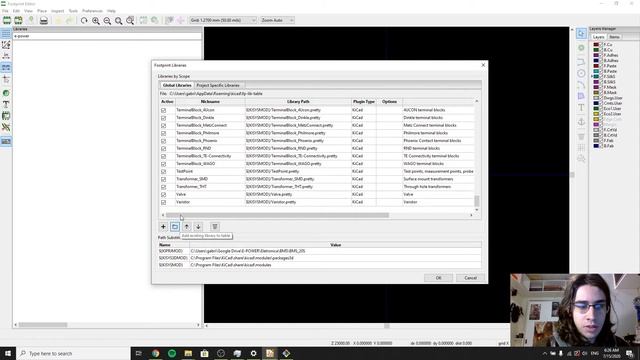Click the redraw view refresh icon
The height and width of the screenshot is (360, 640).
84,20
